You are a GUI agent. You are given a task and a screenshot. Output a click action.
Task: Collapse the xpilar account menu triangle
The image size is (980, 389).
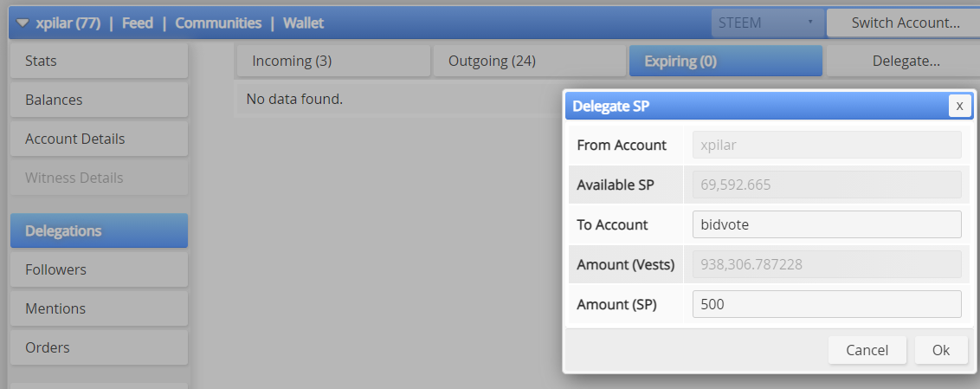click(23, 23)
